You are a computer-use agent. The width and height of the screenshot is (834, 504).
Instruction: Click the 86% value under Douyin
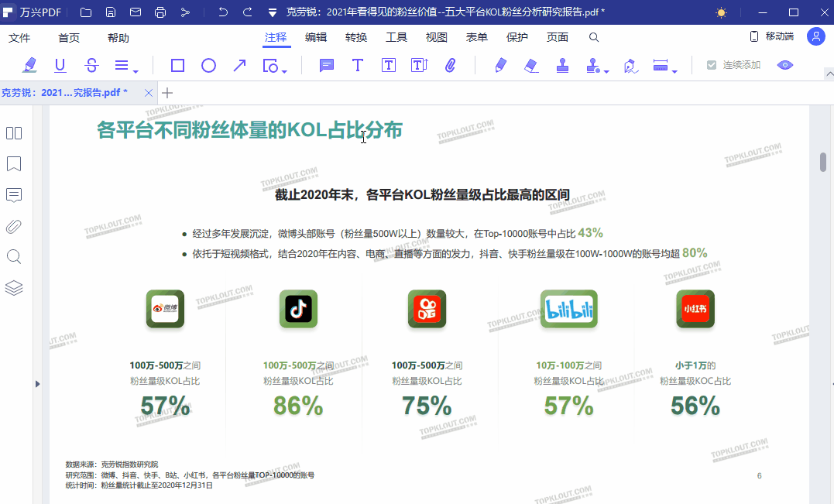point(298,406)
